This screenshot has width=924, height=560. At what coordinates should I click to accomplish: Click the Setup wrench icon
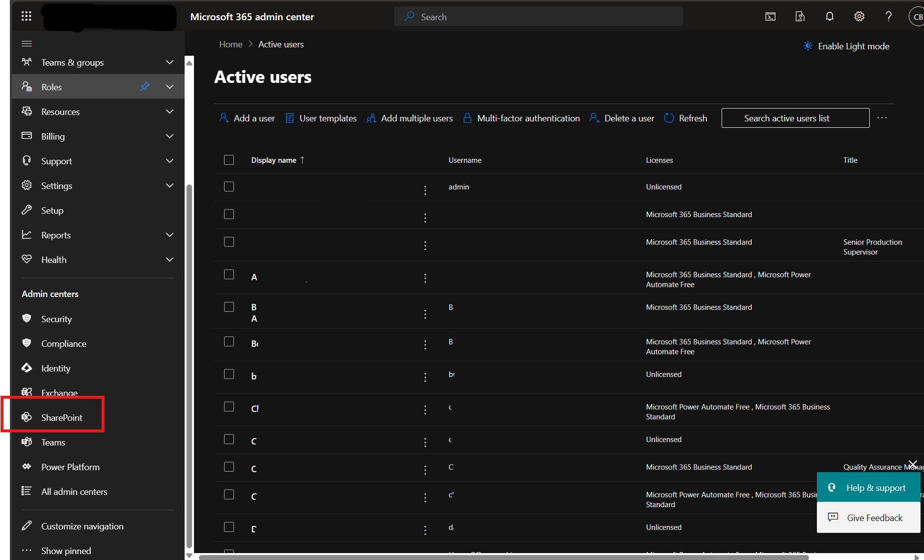click(x=27, y=210)
